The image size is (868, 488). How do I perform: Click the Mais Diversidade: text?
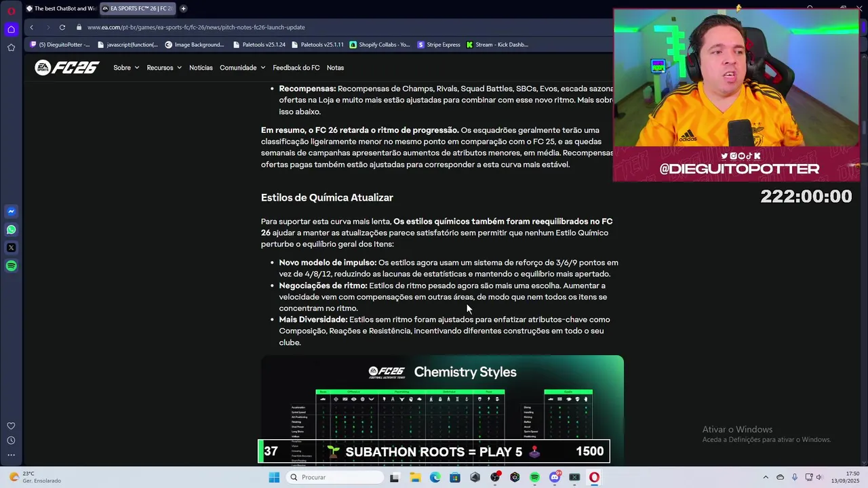[x=313, y=319]
